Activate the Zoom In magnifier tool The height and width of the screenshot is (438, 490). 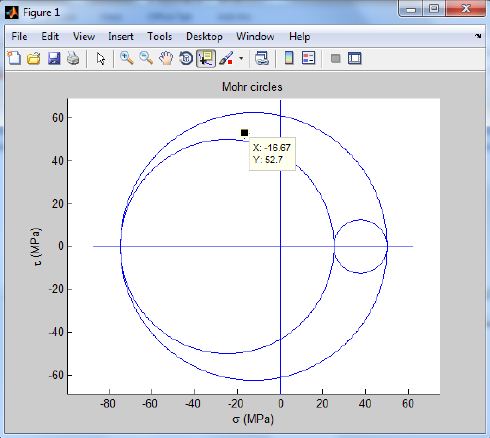(127, 58)
